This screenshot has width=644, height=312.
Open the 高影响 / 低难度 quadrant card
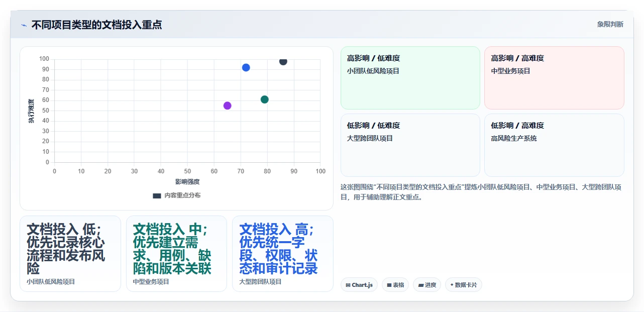click(x=410, y=78)
